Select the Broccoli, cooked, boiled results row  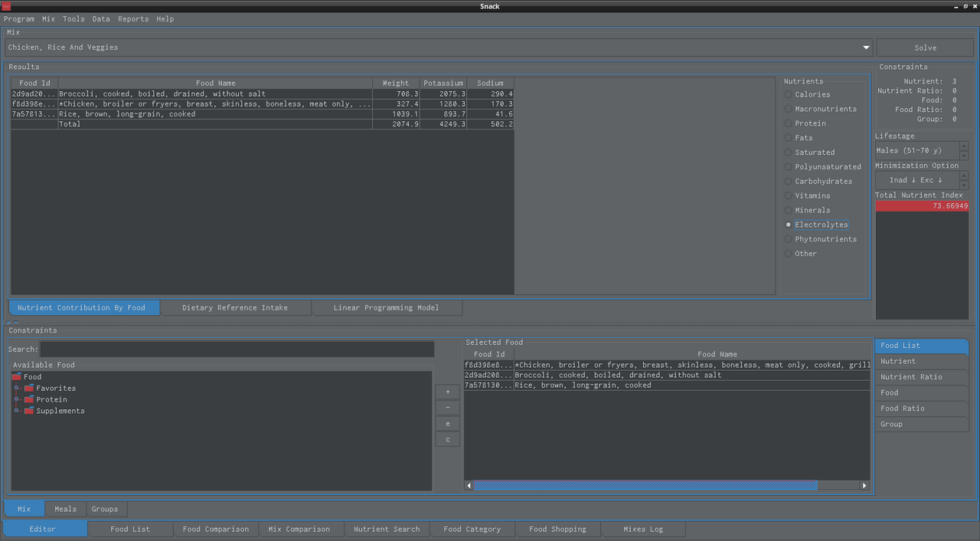262,94
